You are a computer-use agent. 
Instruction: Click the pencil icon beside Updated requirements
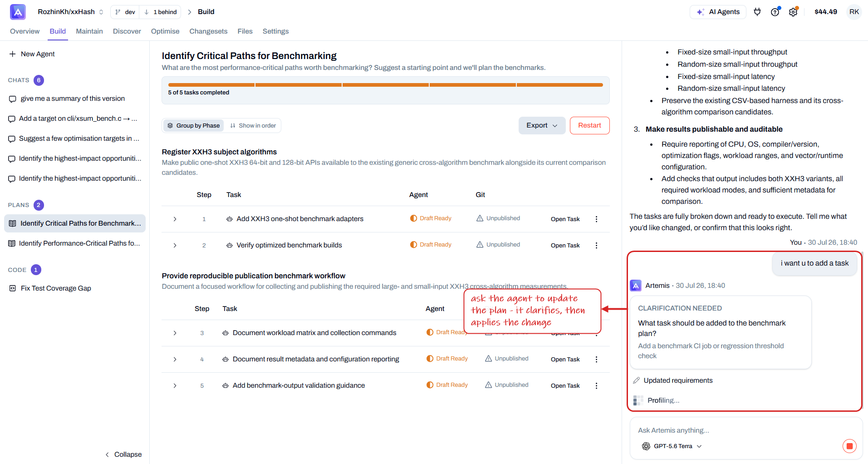pos(637,380)
